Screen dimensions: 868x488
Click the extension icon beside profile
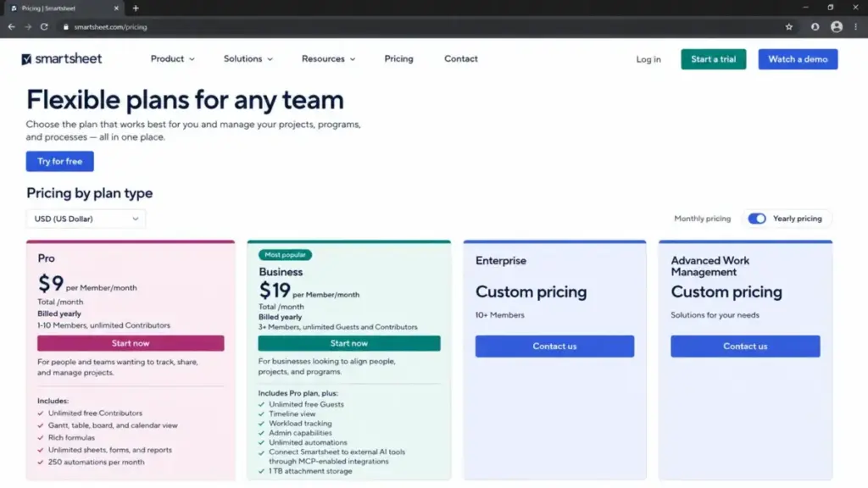[815, 26]
